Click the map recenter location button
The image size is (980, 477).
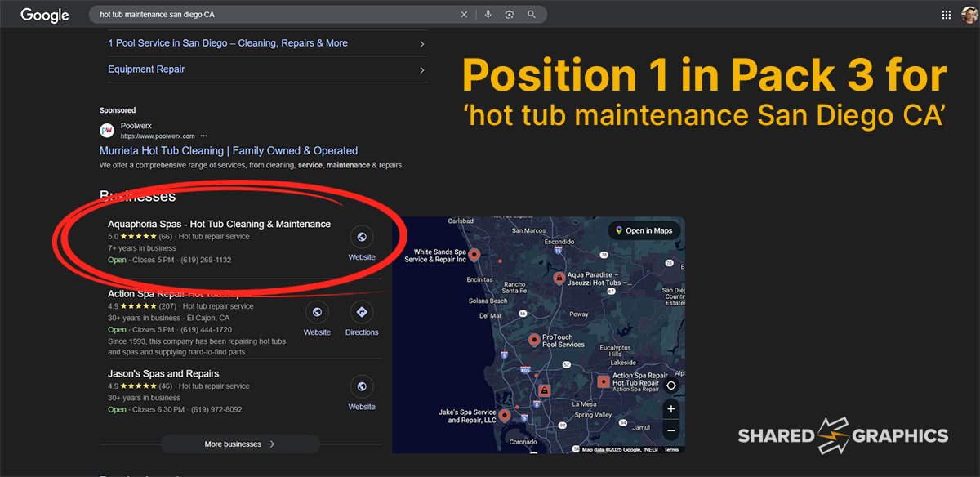pos(671,386)
